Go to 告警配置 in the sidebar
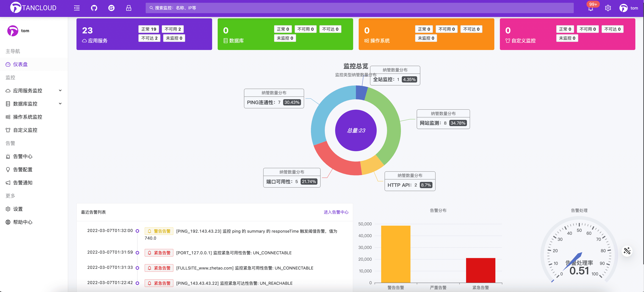This screenshot has height=292, width=644. point(22,170)
